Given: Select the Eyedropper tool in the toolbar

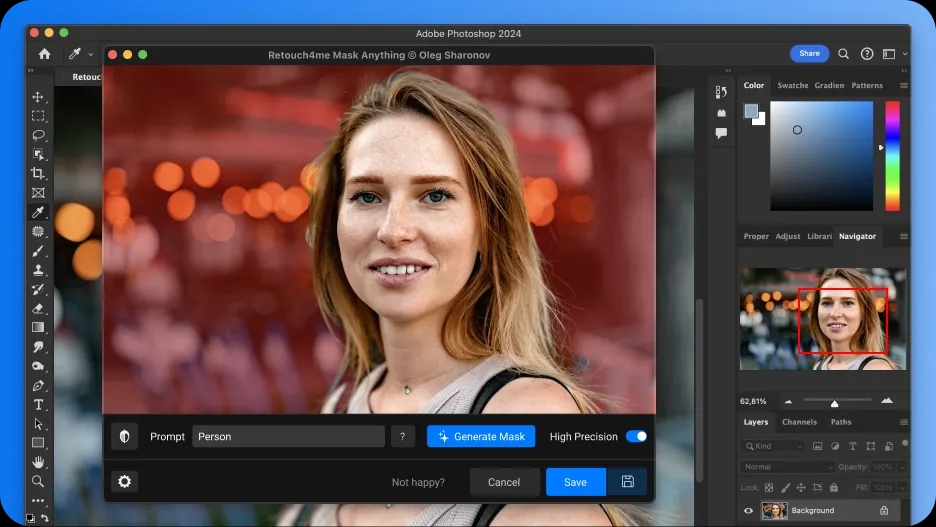Looking at the screenshot, I should pyautogui.click(x=38, y=212).
